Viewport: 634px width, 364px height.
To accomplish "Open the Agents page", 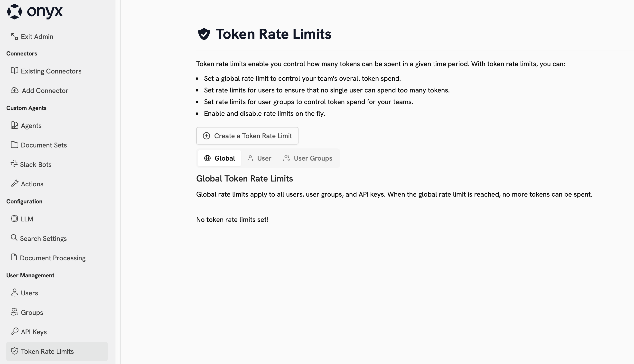I will (x=31, y=126).
